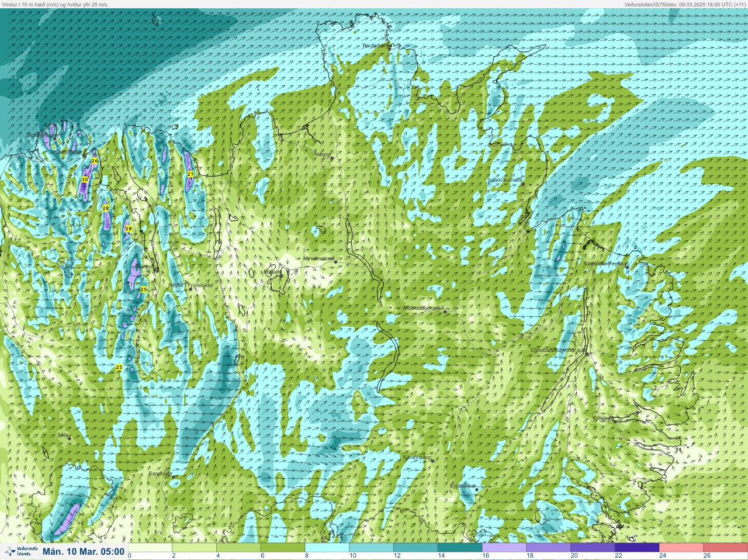748x560 pixels.
Task: Click the Vatnsskarð eystra station label
Action: click(605, 264)
